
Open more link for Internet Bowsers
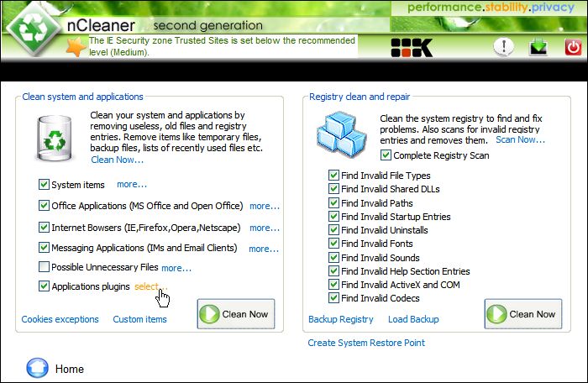pos(265,228)
